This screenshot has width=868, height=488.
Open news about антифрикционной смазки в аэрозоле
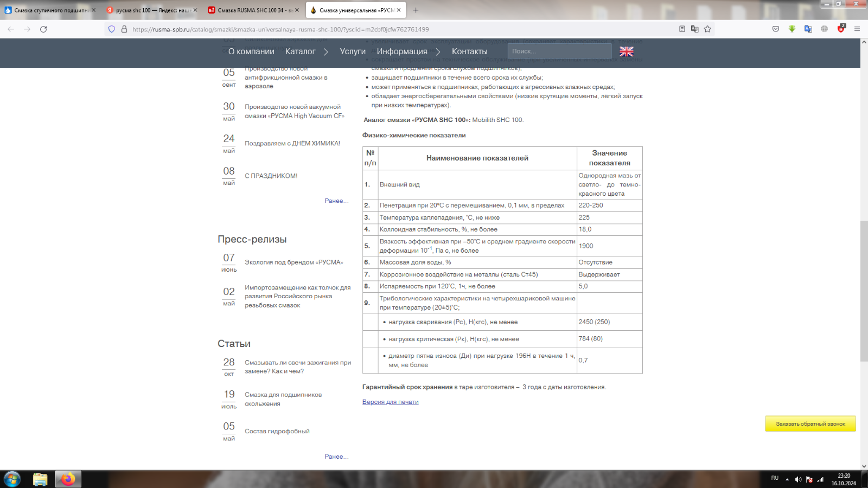point(286,77)
